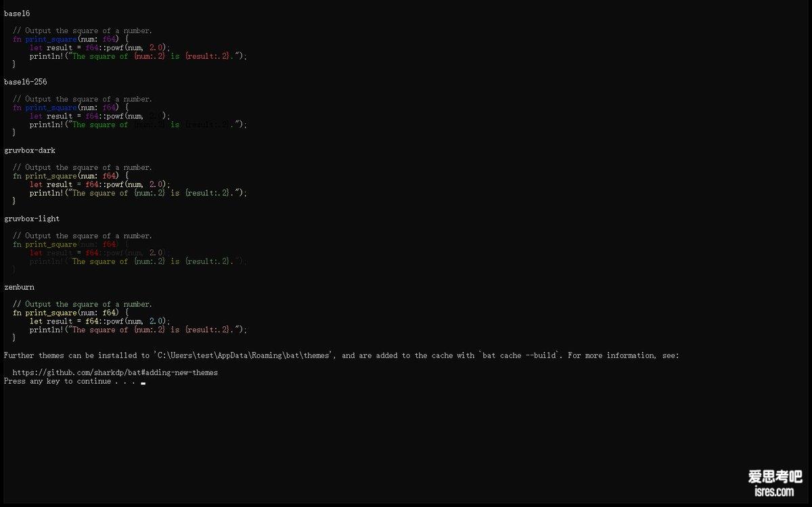The image size is (812, 507).
Task: Click the comment line under gruvbox-light
Action: (x=83, y=236)
